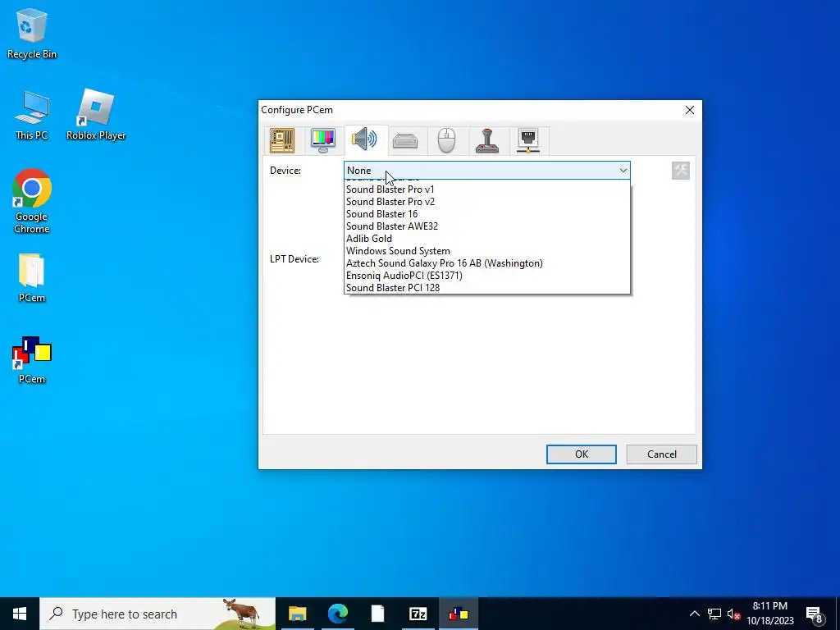Image resolution: width=840 pixels, height=630 pixels.
Task: Open the joystick settings tab
Action: (487, 140)
